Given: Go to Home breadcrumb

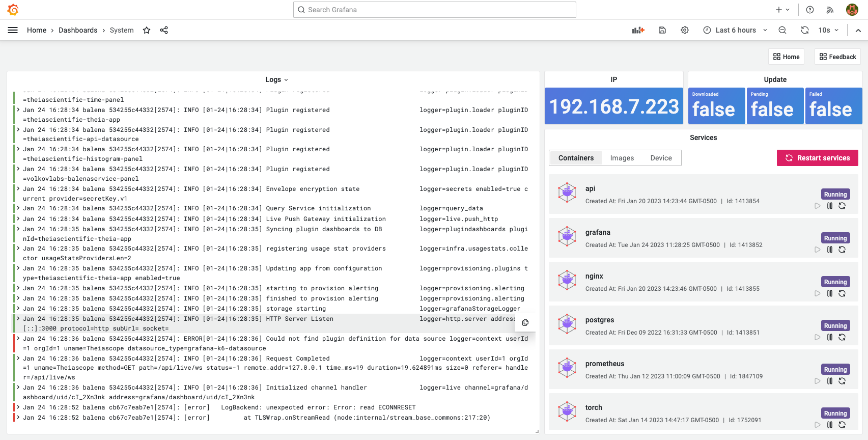Looking at the screenshot, I should click(37, 30).
